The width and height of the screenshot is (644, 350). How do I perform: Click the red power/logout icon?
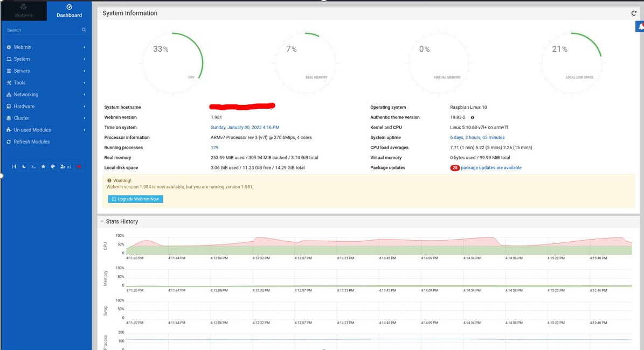[79, 167]
